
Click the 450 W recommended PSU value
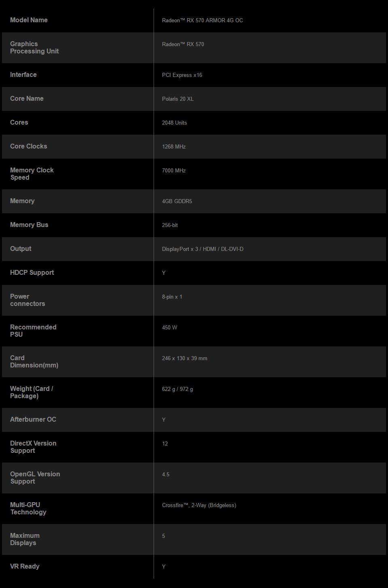[170, 328]
